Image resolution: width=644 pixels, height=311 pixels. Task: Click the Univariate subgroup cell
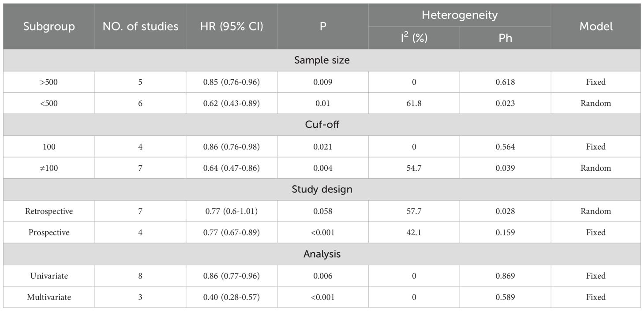click(49, 276)
